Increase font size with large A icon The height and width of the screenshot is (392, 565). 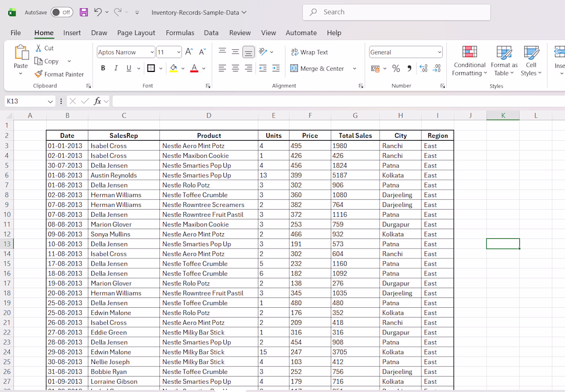189,52
